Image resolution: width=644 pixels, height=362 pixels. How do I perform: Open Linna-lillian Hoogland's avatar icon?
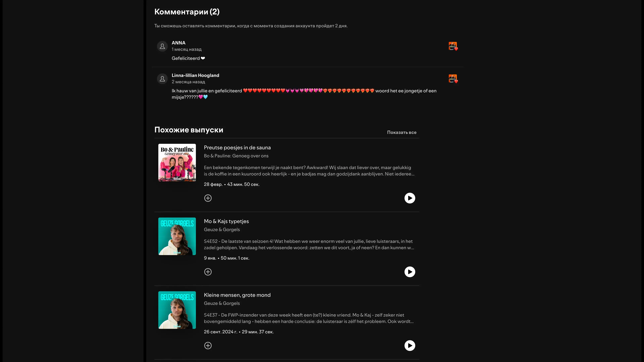pyautogui.click(x=162, y=79)
